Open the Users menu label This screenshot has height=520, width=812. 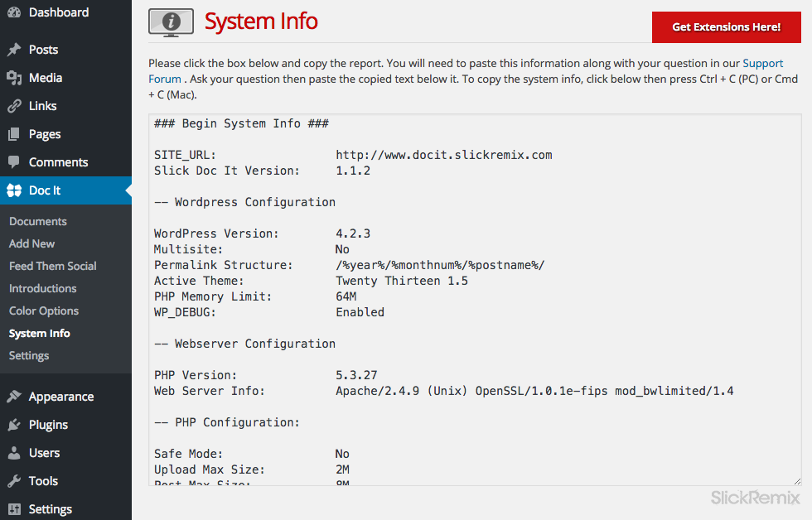(x=44, y=453)
